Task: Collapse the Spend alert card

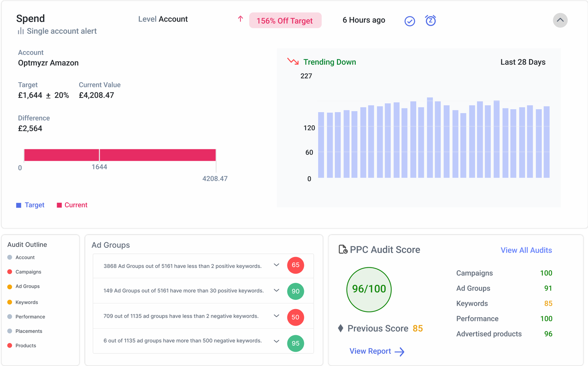Action: pos(560,20)
